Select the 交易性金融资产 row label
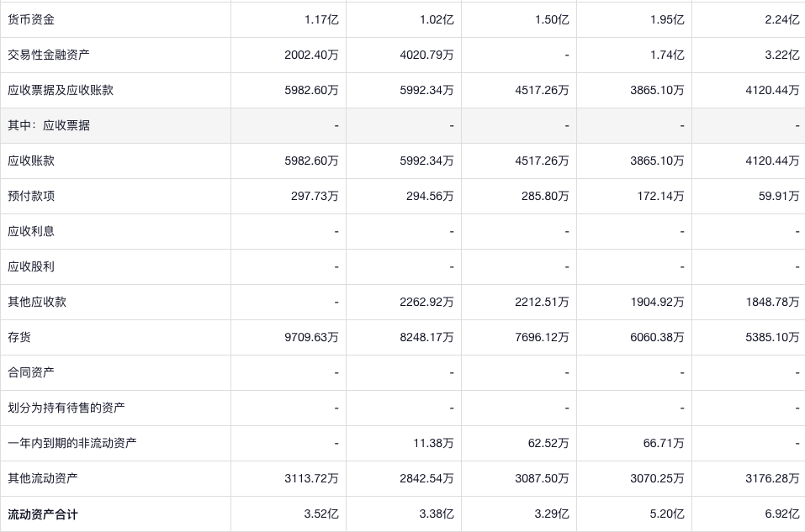The width and height of the screenshot is (805, 532). click(49, 55)
